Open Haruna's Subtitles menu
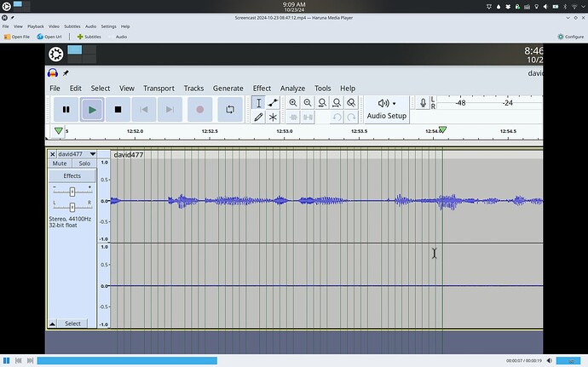Viewport: 588px width, 367px height. pyautogui.click(x=72, y=26)
